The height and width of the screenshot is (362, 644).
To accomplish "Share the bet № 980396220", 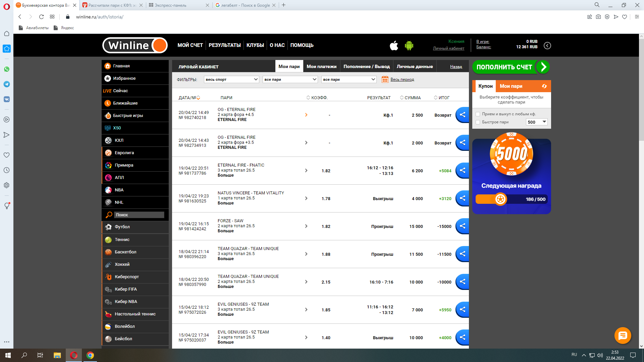I will (462, 254).
